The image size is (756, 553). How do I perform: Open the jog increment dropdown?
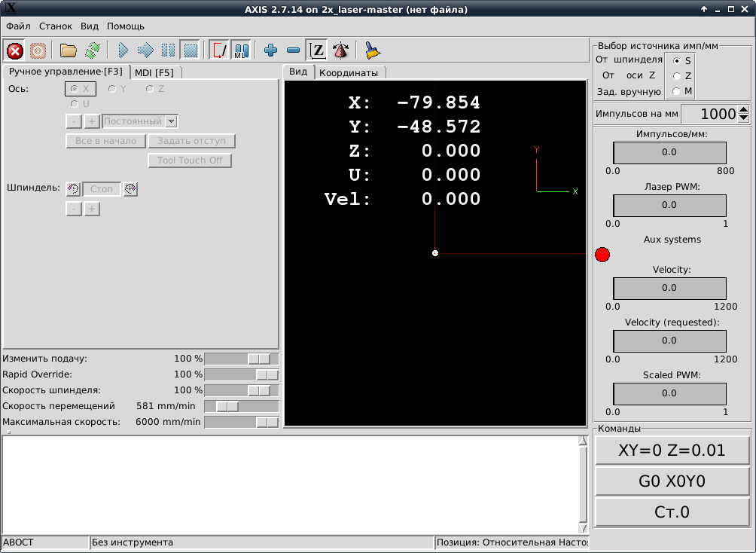(171, 121)
